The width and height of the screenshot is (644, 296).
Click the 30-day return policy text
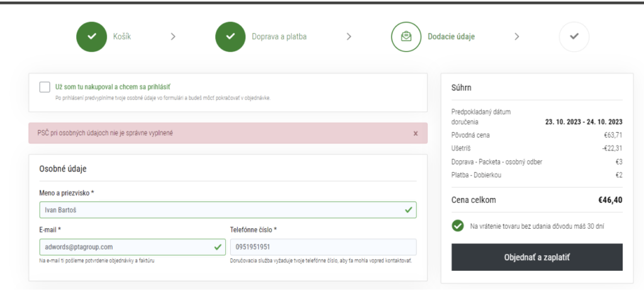(x=537, y=226)
